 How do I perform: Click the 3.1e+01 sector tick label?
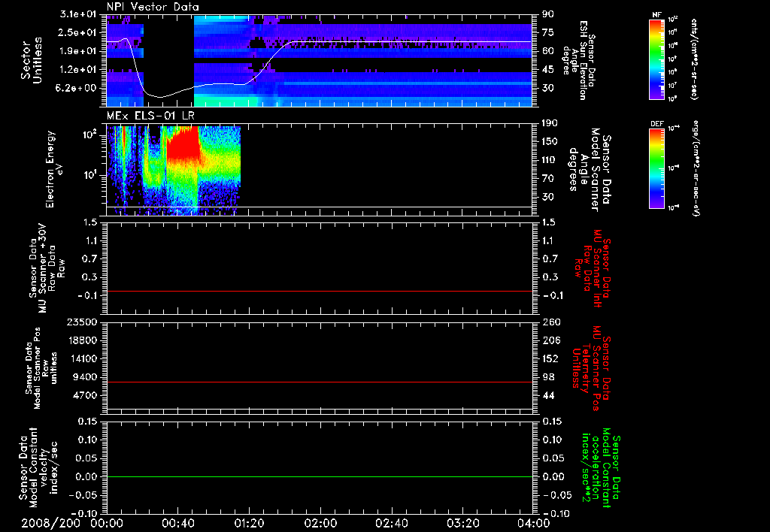point(77,14)
